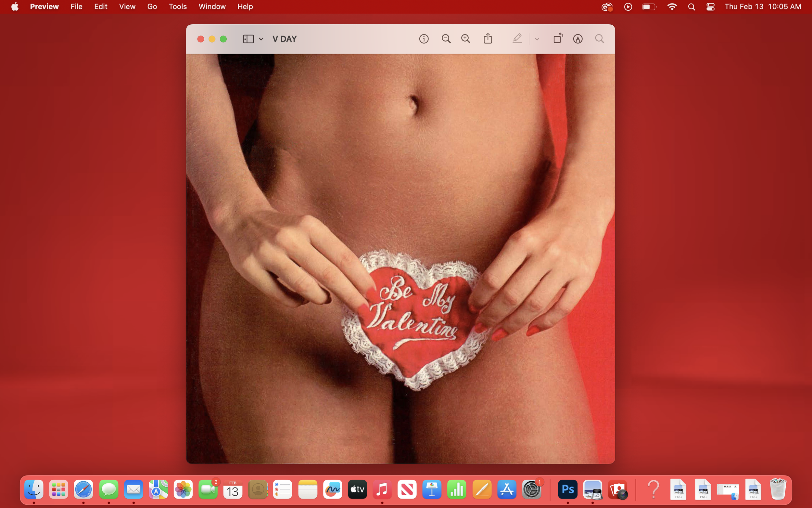
Task: Show the Markup toolbar
Action: [578, 39]
